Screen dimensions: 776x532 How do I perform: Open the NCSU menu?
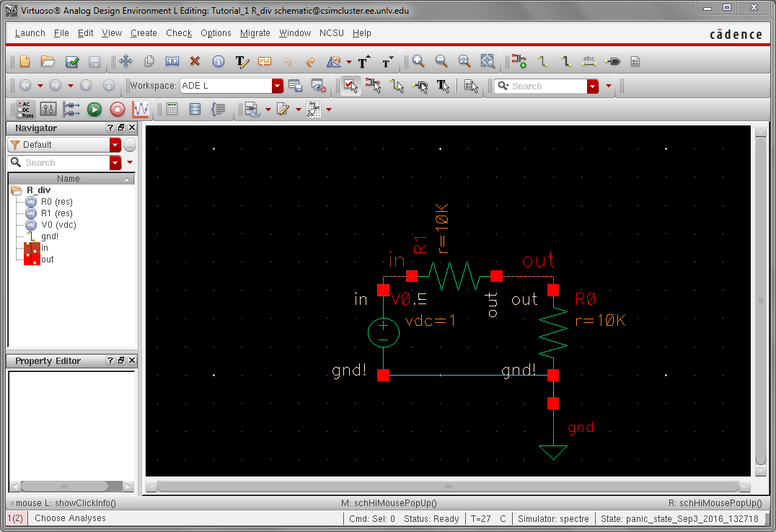[332, 33]
